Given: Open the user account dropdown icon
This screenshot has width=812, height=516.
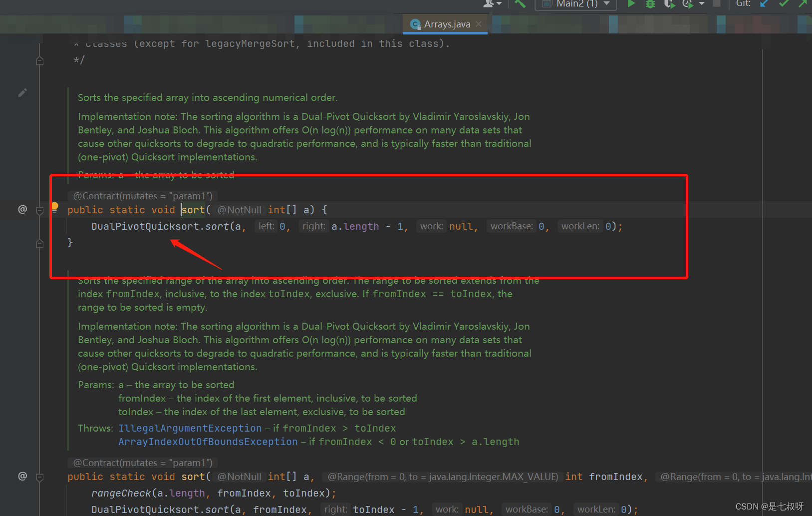Looking at the screenshot, I should pyautogui.click(x=492, y=4).
